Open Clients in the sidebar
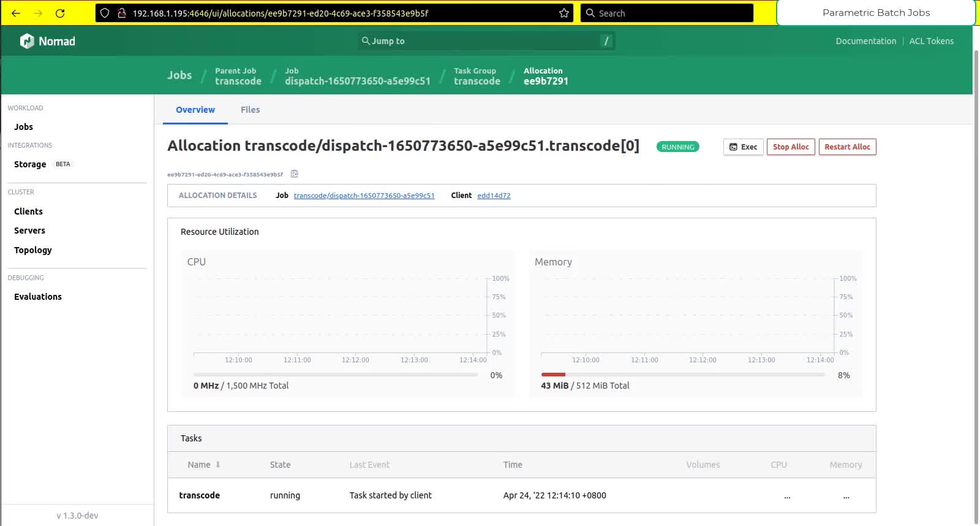Viewport: 980px width, 526px height. (x=29, y=212)
